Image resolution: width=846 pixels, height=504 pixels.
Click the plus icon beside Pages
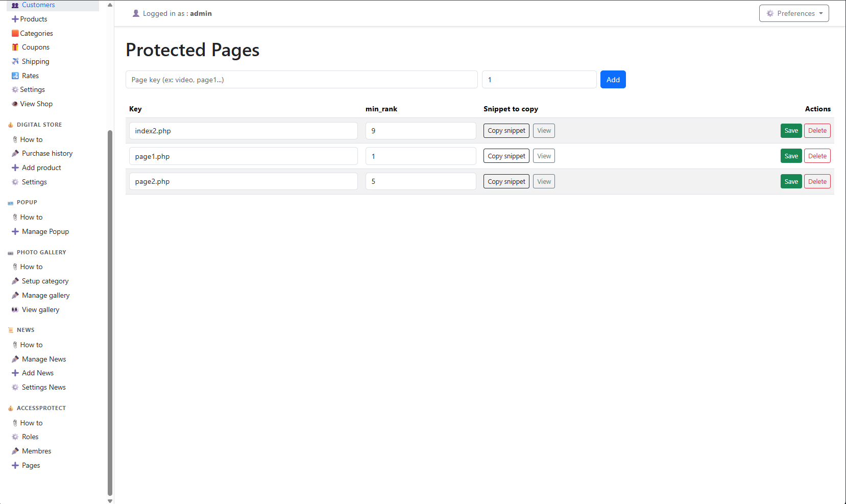pyautogui.click(x=15, y=465)
